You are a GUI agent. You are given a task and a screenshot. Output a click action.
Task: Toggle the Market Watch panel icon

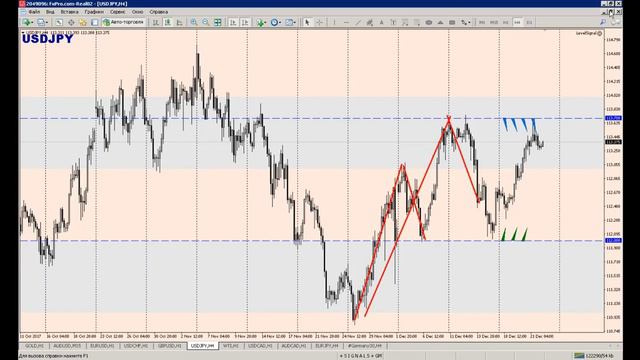[x=59, y=22]
